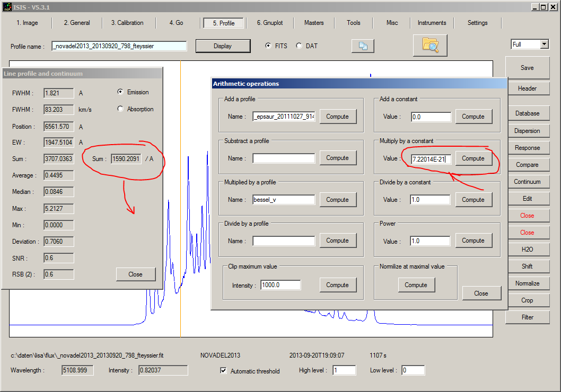The image size is (561, 392).
Task: Switch to the 6. Gnuplot tab
Action: coord(270,23)
